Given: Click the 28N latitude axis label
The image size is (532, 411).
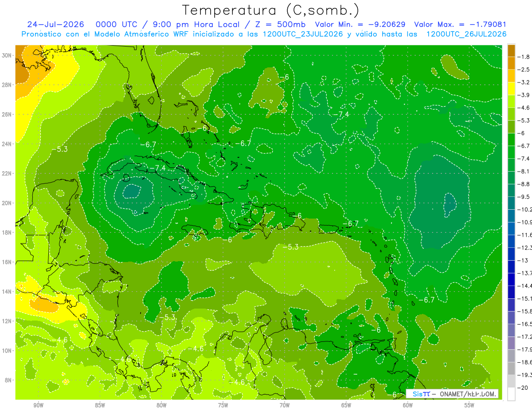Looking at the screenshot, I should tap(7, 85).
